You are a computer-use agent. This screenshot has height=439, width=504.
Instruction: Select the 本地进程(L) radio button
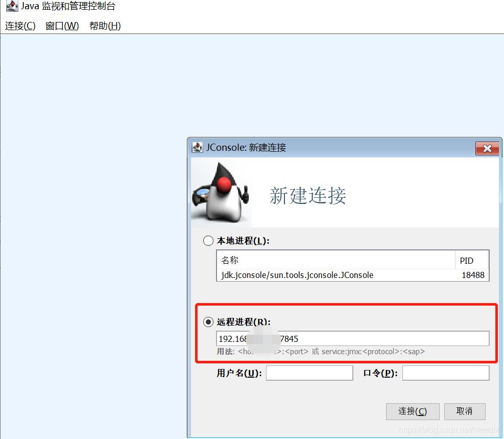coord(208,241)
